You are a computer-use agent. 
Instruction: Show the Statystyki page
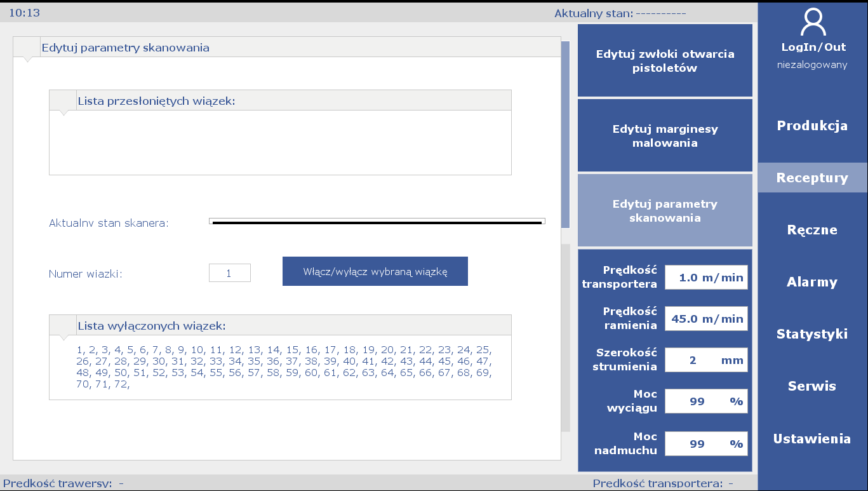[812, 333]
